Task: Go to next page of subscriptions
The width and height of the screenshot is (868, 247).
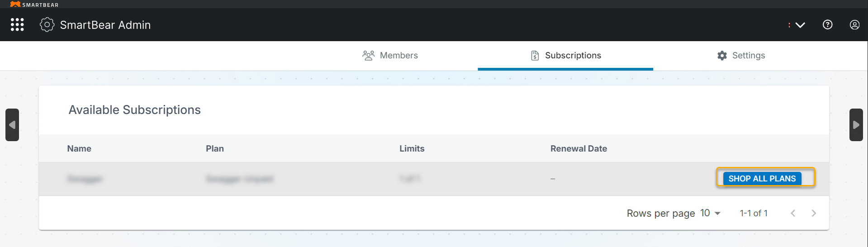Action: 814,213
